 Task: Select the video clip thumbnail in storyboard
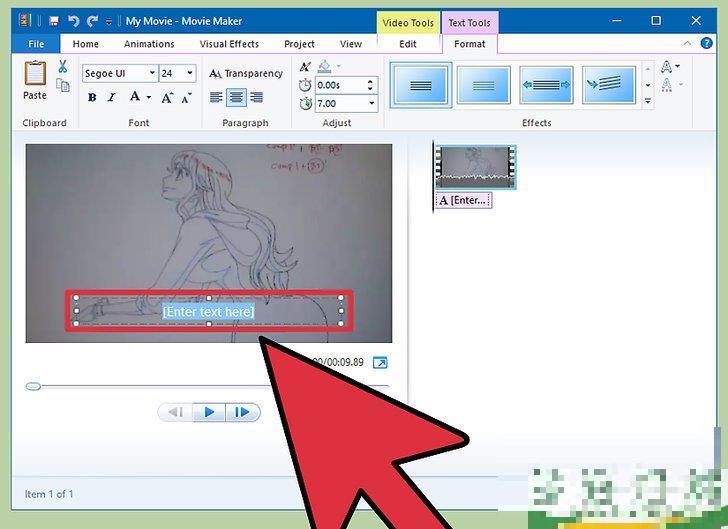click(475, 166)
